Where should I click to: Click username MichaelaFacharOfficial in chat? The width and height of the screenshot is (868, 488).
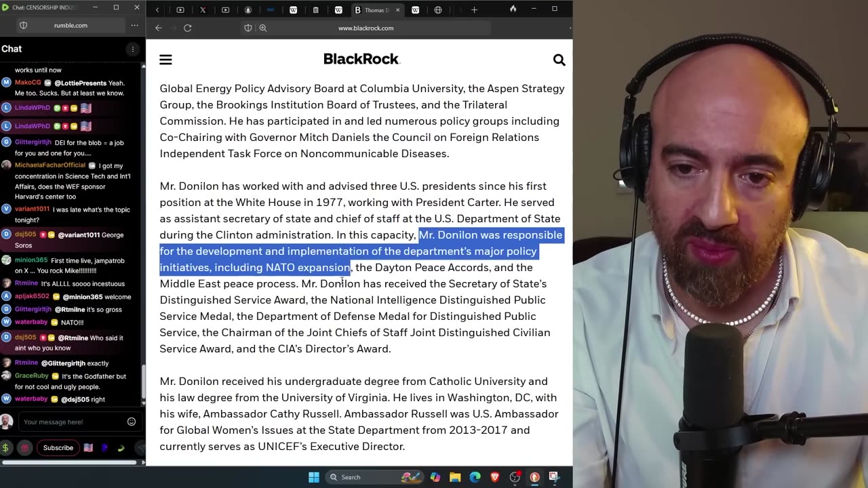[50, 165]
